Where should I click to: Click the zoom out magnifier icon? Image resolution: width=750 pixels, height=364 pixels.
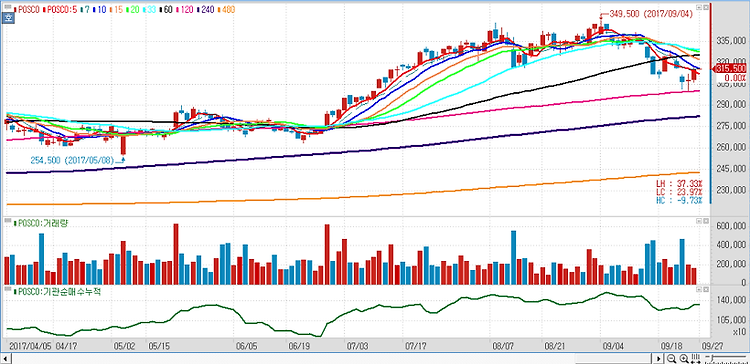coord(672,359)
